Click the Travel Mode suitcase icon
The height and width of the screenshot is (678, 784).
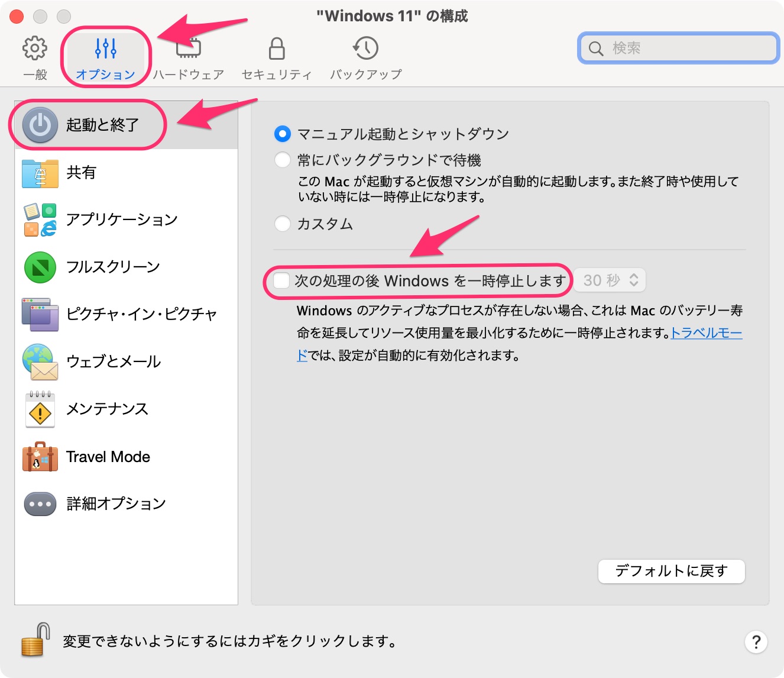[40, 457]
